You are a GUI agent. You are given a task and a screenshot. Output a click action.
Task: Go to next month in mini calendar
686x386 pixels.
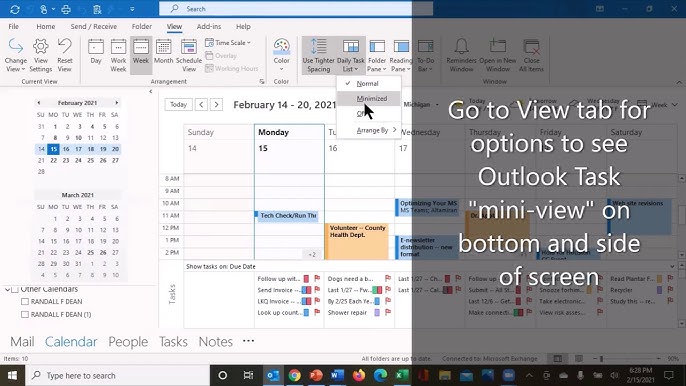pos(116,102)
